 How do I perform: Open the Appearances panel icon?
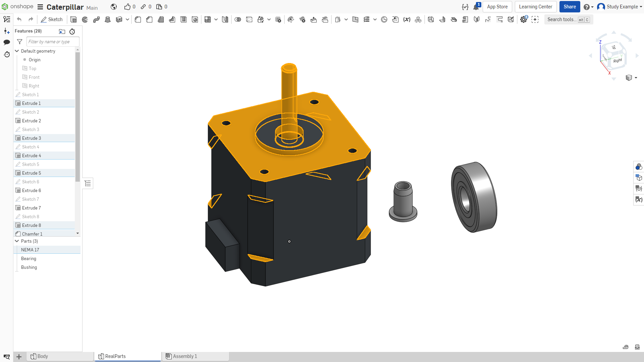tap(639, 167)
